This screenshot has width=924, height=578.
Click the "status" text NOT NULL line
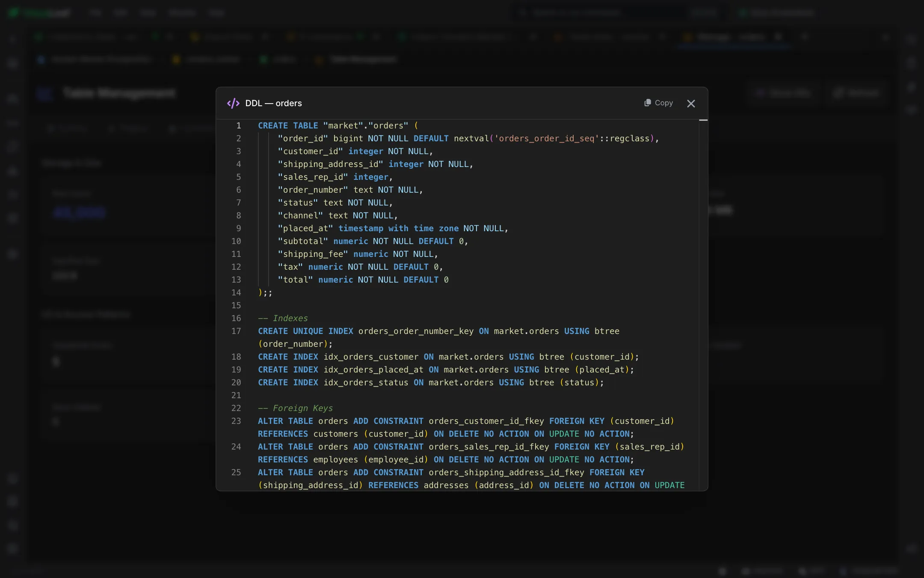tap(335, 203)
